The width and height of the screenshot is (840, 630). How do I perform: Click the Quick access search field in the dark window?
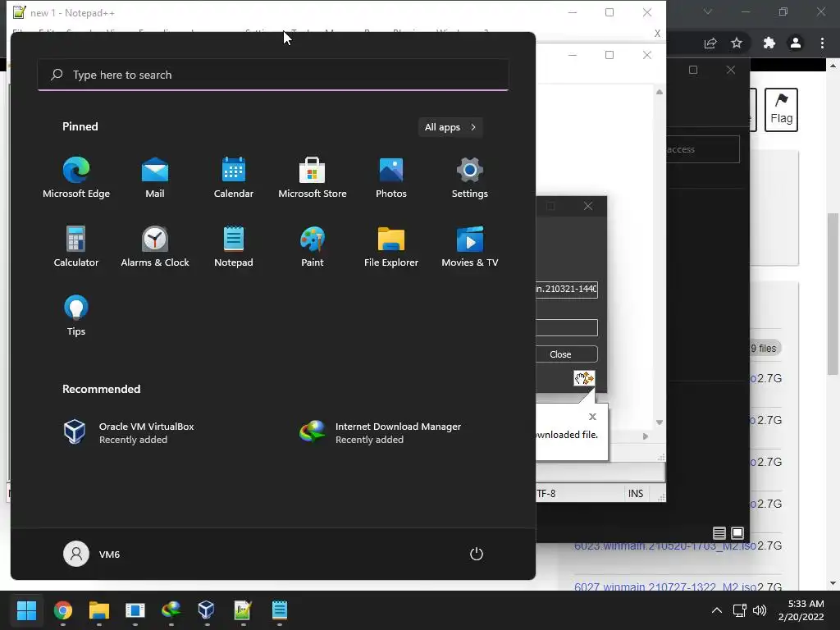click(703, 149)
